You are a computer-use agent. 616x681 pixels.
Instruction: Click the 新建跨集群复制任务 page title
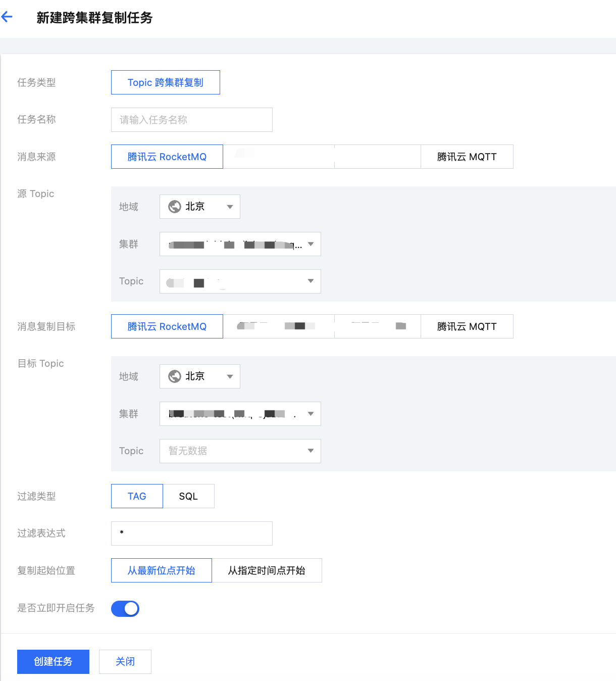[x=94, y=18]
